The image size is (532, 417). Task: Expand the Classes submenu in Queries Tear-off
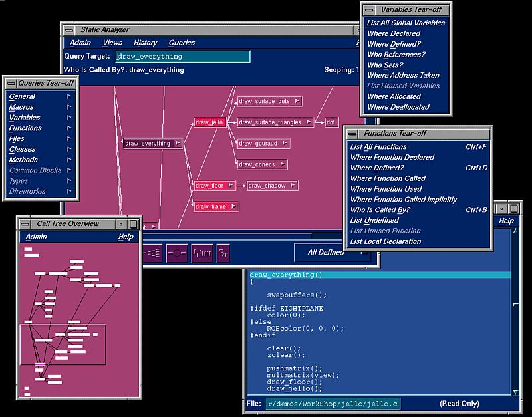pyautogui.click(x=69, y=149)
